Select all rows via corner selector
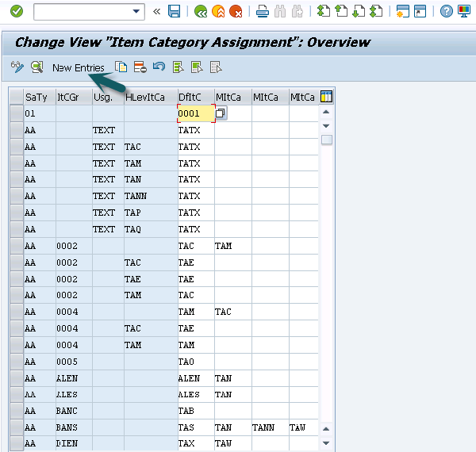 (17, 97)
